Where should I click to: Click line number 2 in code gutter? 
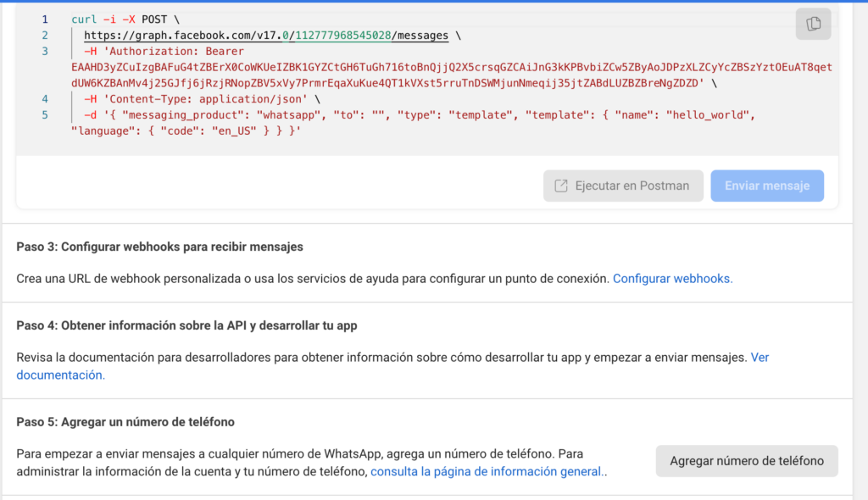pyautogui.click(x=45, y=36)
